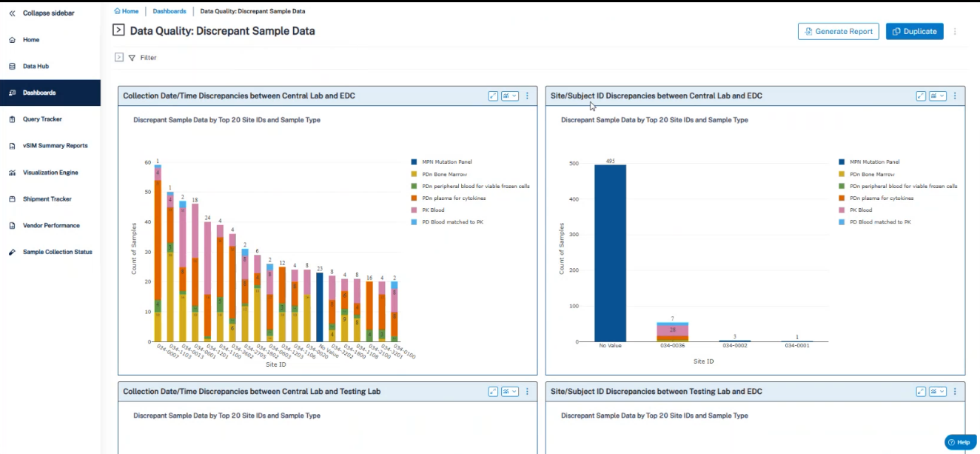Click Generate Report button

[x=839, y=31]
